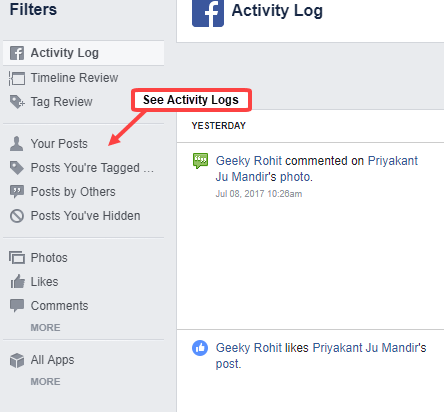Click the Tag Review tag icon
The width and height of the screenshot is (444, 412).
(x=17, y=102)
